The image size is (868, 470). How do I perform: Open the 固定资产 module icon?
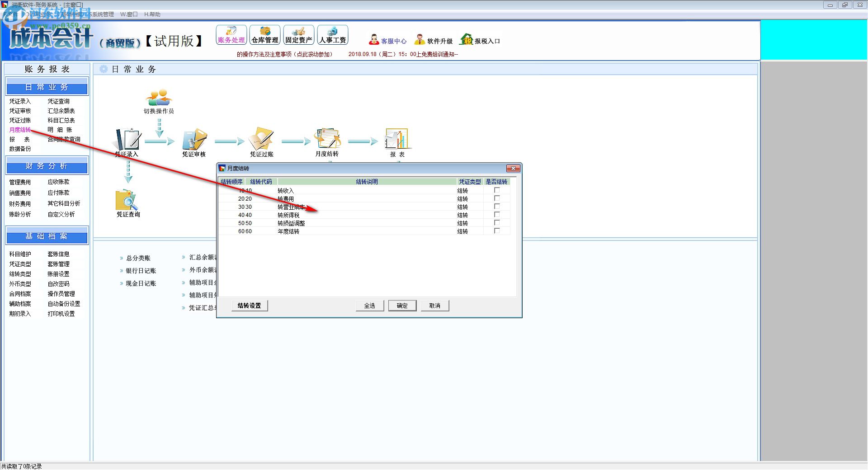(x=298, y=35)
